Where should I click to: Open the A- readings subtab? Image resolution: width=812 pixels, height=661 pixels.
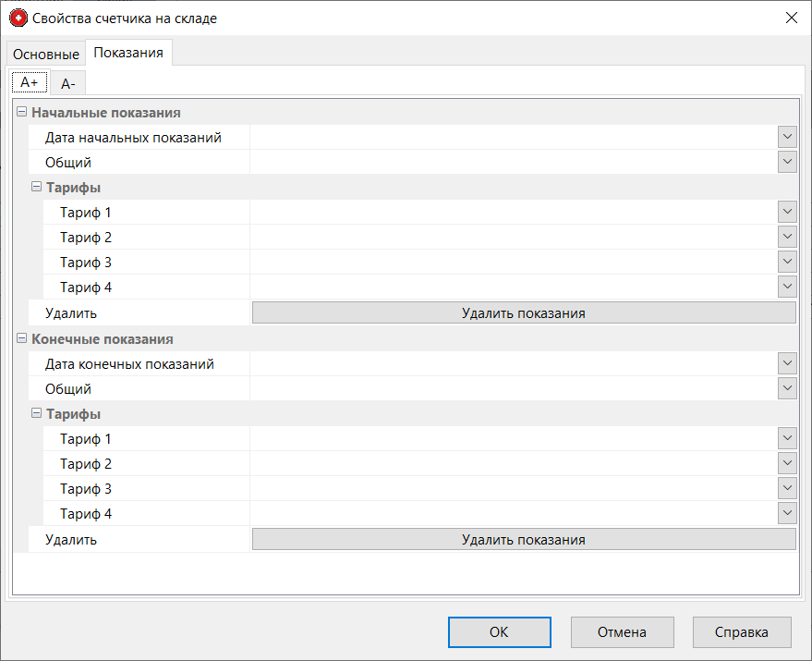click(x=67, y=84)
